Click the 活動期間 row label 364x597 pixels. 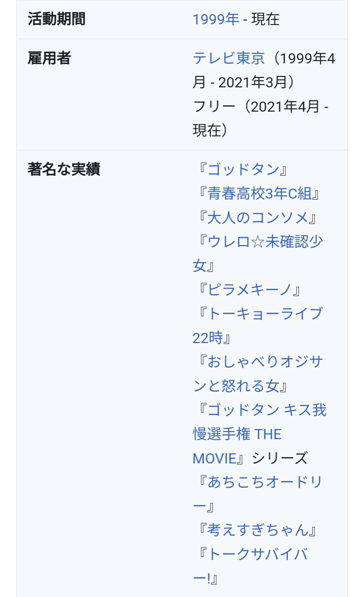[x=57, y=19]
